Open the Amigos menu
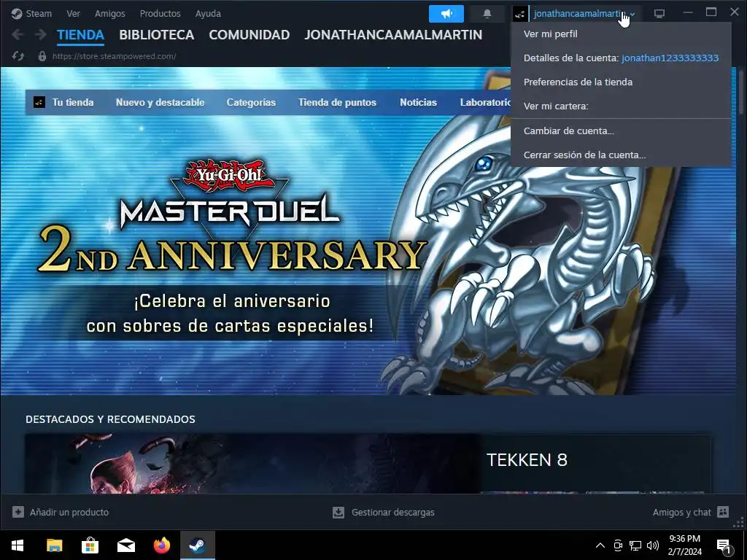Image resolution: width=747 pixels, height=560 pixels. 109,13
